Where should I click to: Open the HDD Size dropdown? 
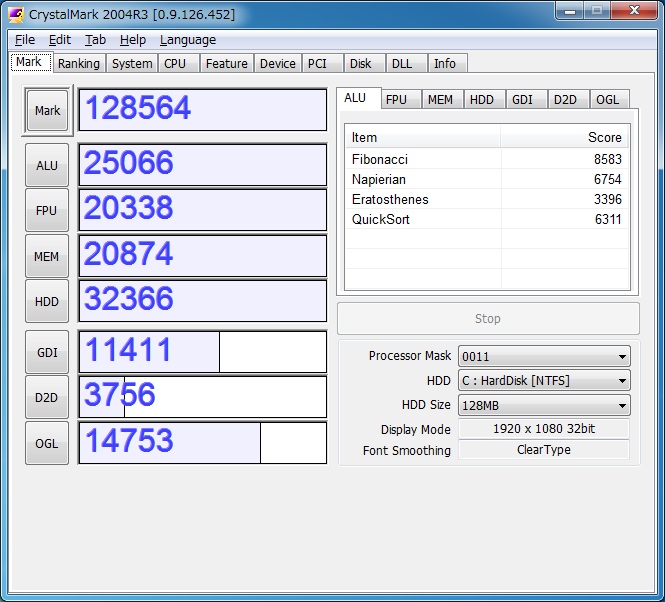pos(543,406)
